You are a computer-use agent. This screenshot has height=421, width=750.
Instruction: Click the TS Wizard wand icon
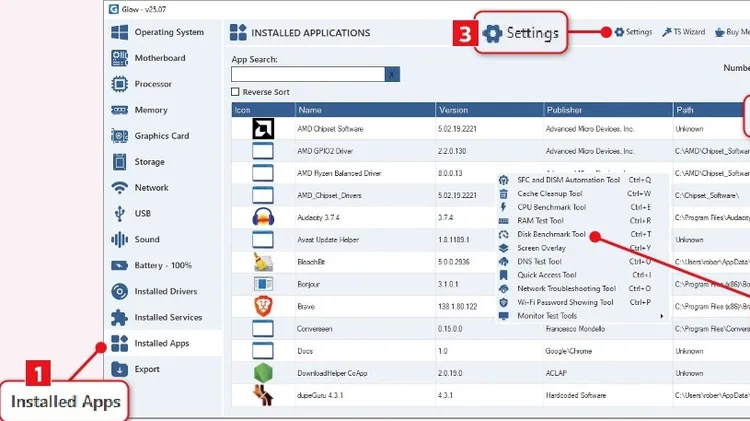[667, 32]
